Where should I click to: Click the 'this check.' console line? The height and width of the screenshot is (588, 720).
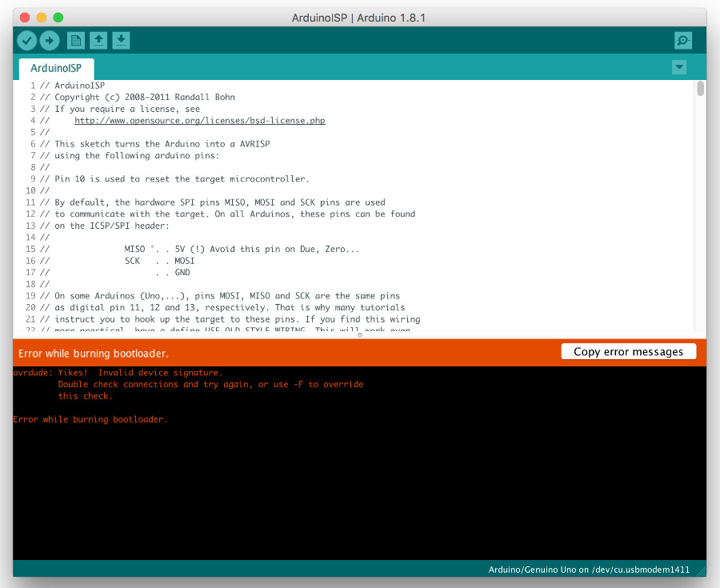[85, 396]
